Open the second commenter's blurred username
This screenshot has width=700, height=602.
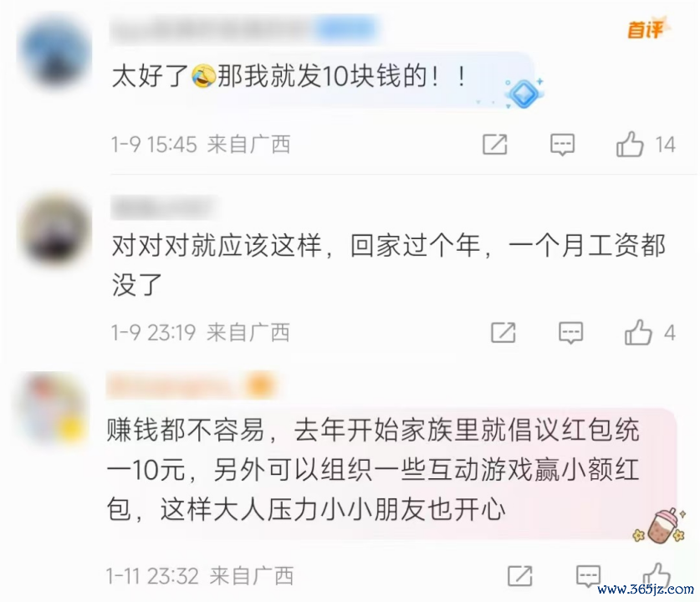tap(163, 207)
